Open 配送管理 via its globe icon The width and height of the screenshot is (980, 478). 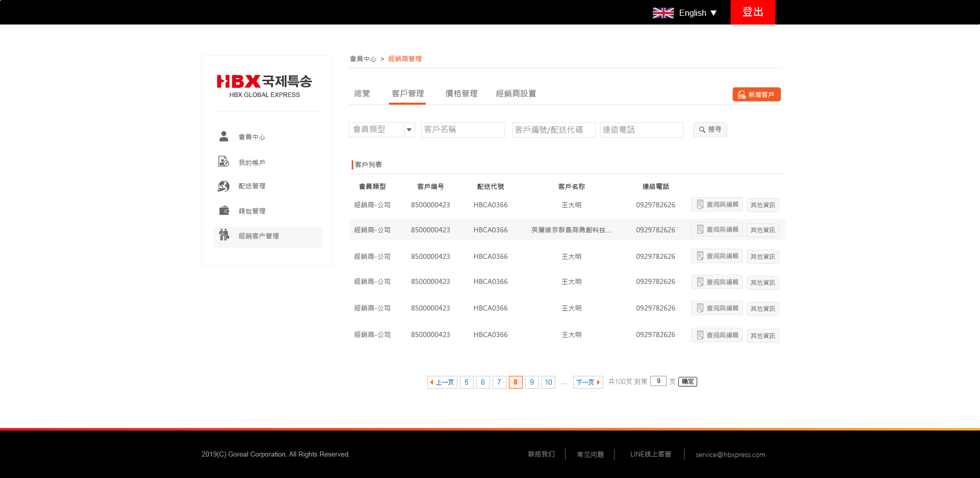(x=224, y=186)
